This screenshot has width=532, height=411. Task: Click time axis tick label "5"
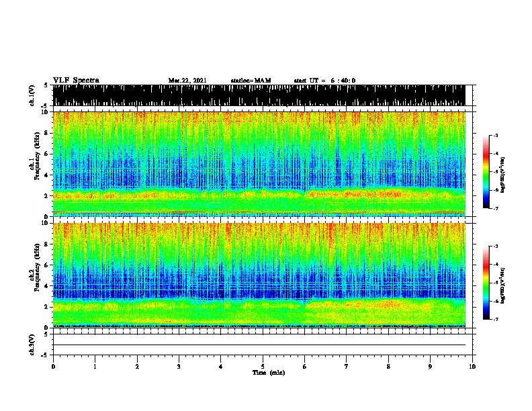point(263,366)
